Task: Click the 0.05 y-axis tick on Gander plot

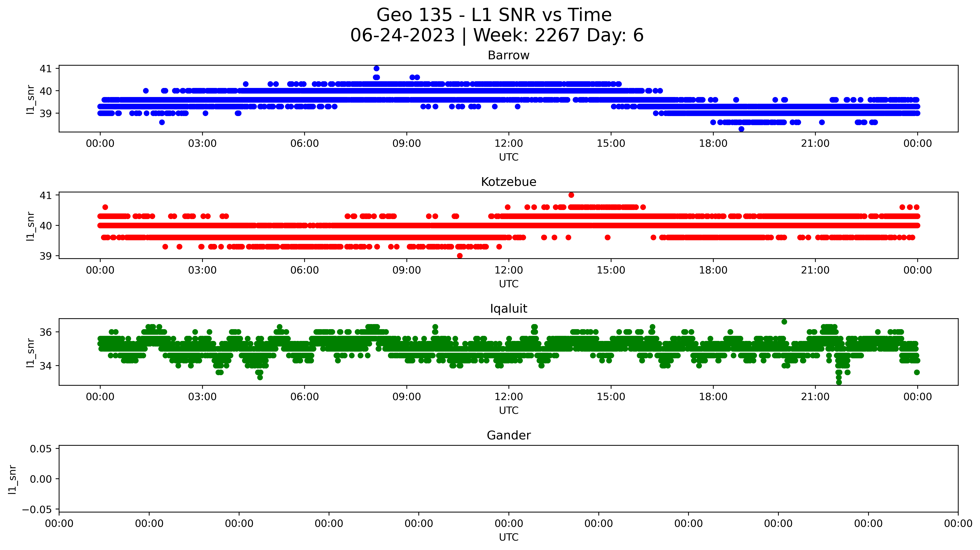Action: coord(41,449)
